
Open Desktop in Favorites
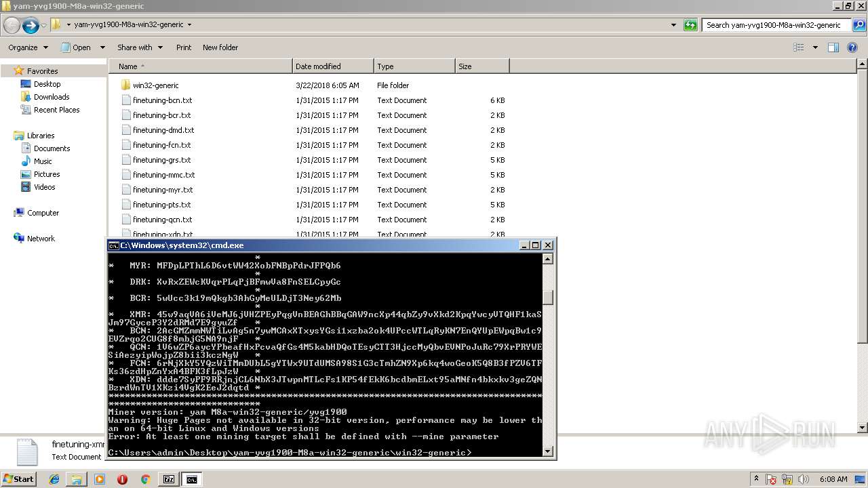tap(47, 84)
